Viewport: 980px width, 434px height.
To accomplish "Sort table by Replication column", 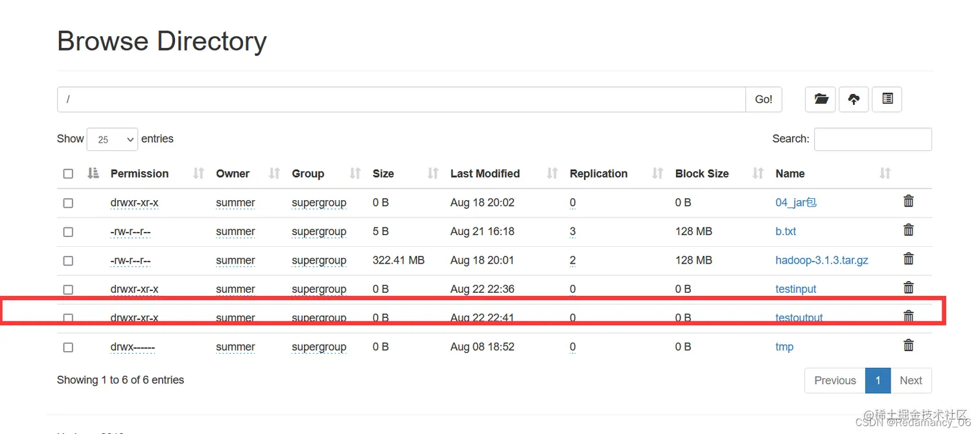I will click(657, 173).
